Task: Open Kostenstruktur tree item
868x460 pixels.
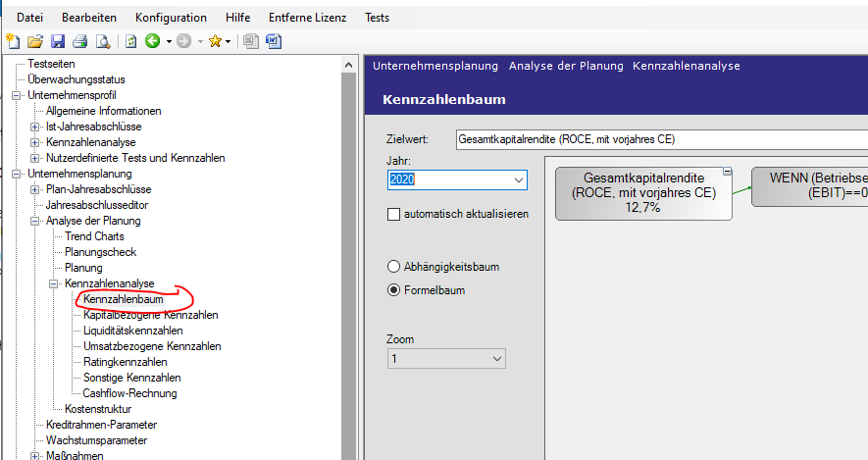Action: click(98, 409)
